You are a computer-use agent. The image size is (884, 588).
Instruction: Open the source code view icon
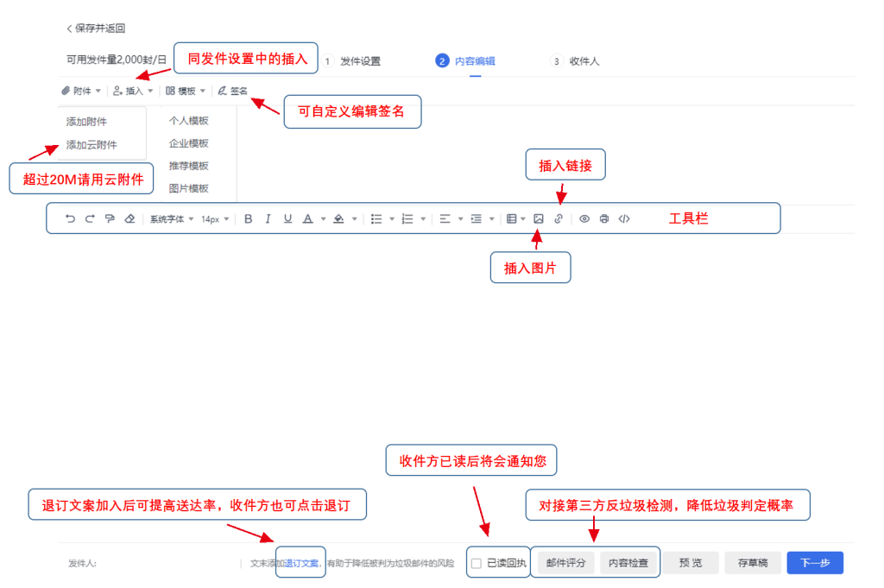[624, 219]
